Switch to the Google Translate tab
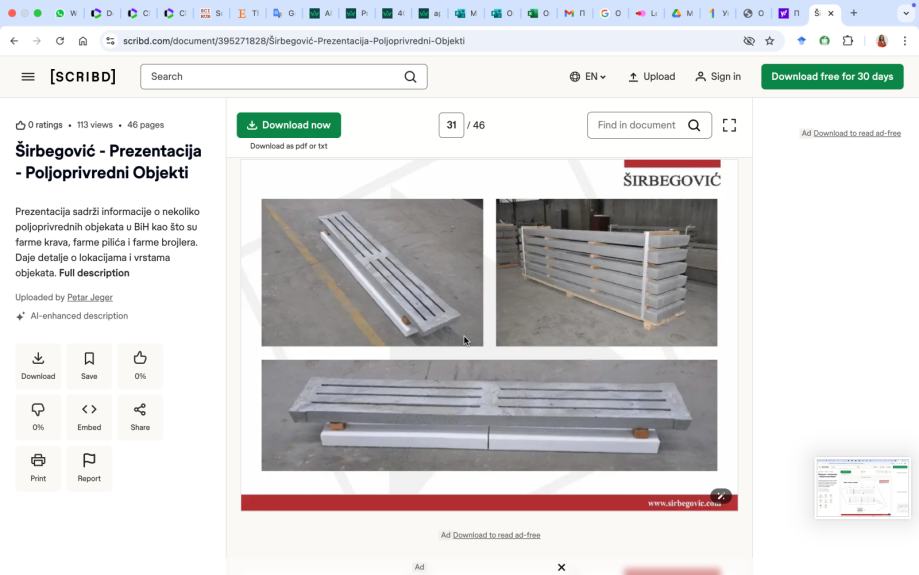The width and height of the screenshot is (919, 575). point(284,13)
